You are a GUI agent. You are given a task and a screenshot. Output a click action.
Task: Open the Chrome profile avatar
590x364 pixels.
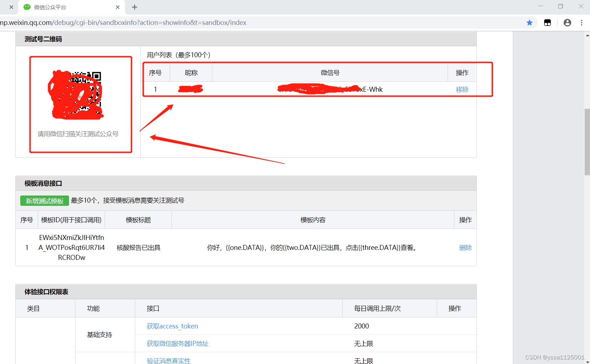click(567, 23)
